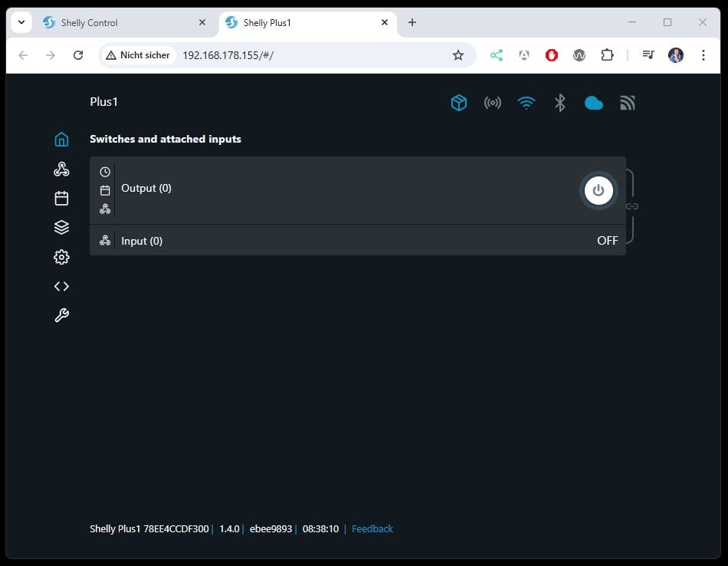Click the cloud status icon in header
This screenshot has height=566, width=728.
593,103
